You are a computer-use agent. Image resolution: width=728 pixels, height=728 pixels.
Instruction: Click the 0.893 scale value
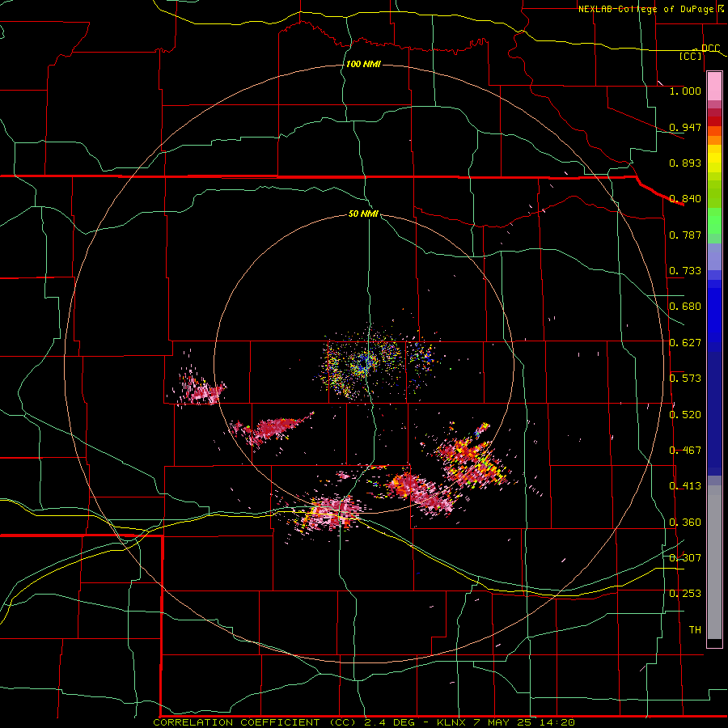685,163
